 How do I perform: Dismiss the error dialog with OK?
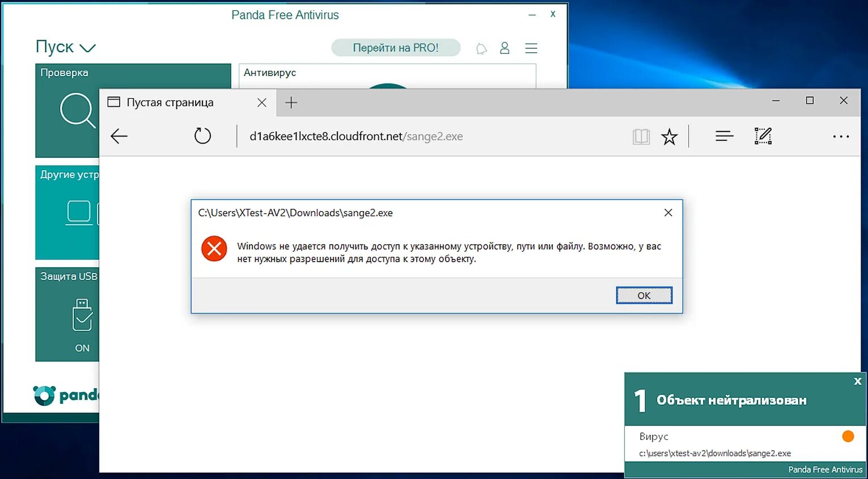[x=644, y=295]
